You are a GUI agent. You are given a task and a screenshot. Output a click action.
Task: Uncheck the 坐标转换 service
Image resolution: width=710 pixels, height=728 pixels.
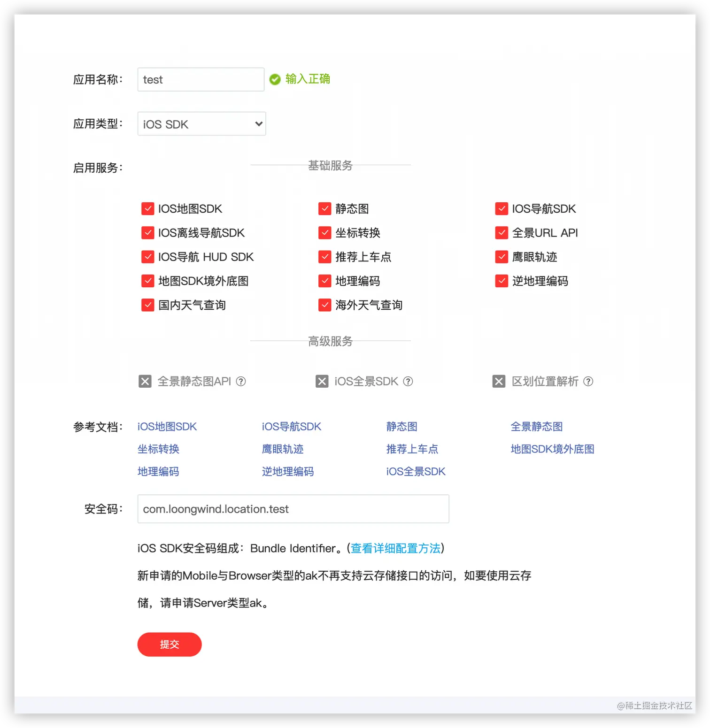pyautogui.click(x=325, y=232)
